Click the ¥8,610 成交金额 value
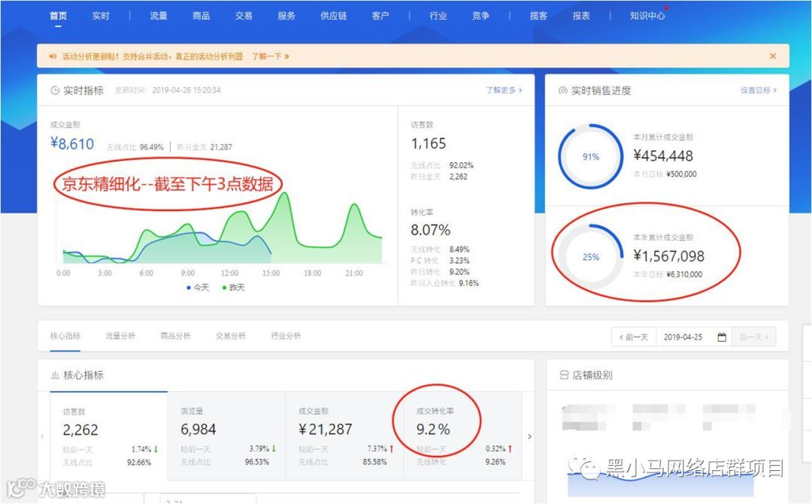Viewport: 812px width, 504px height. point(72,143)
